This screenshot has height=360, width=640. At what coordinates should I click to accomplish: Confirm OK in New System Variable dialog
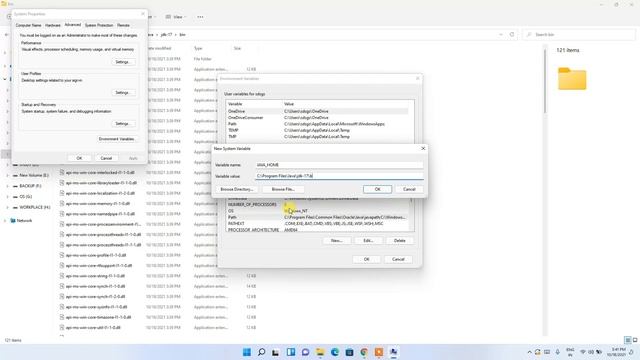tap(377, 189)
